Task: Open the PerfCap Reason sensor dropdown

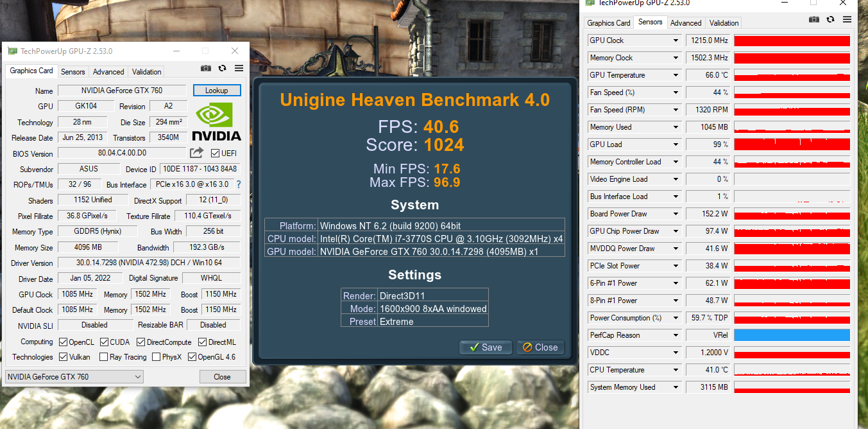Action: pyautogui.click(x=676, y=335)
